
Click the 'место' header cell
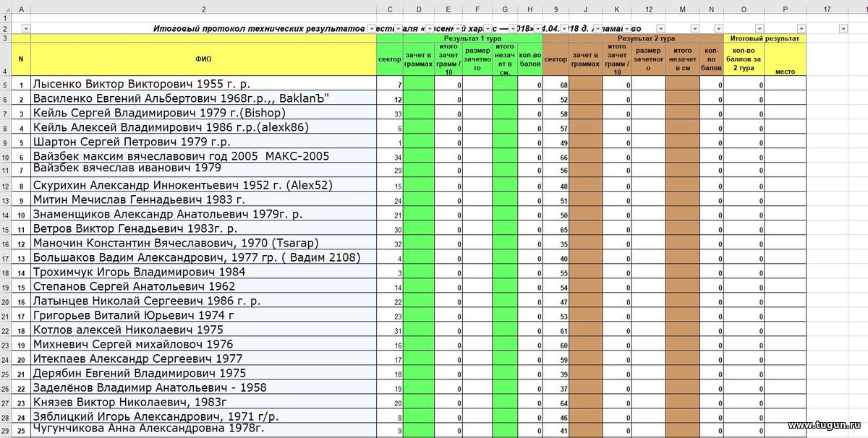(786, 59)
